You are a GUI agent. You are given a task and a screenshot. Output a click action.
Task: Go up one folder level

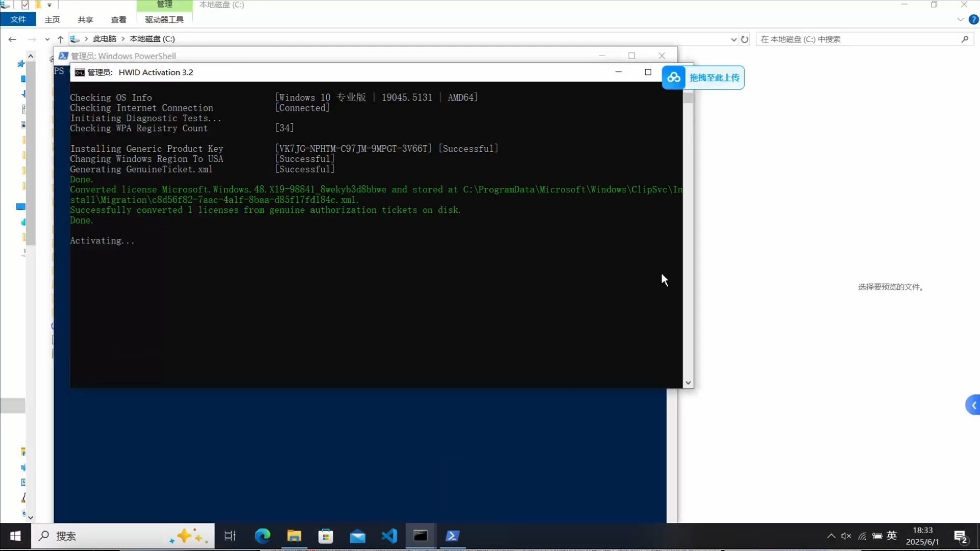(x=60, y=39)
